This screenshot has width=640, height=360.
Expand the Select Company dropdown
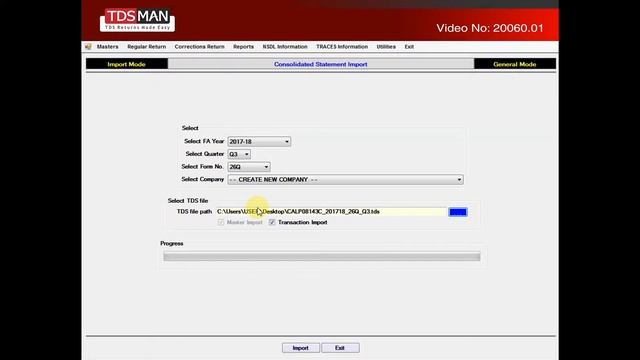click(459, 180)
